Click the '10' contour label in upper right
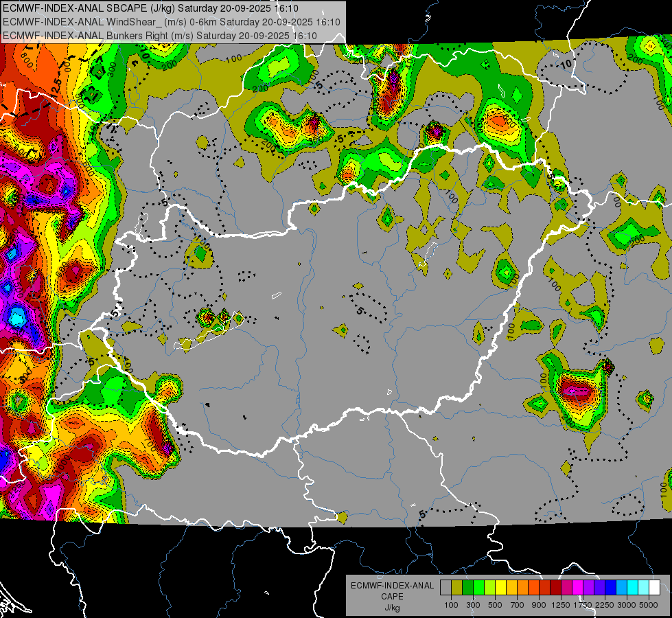This screenshot has width=672, height=618. pos(566,65)
